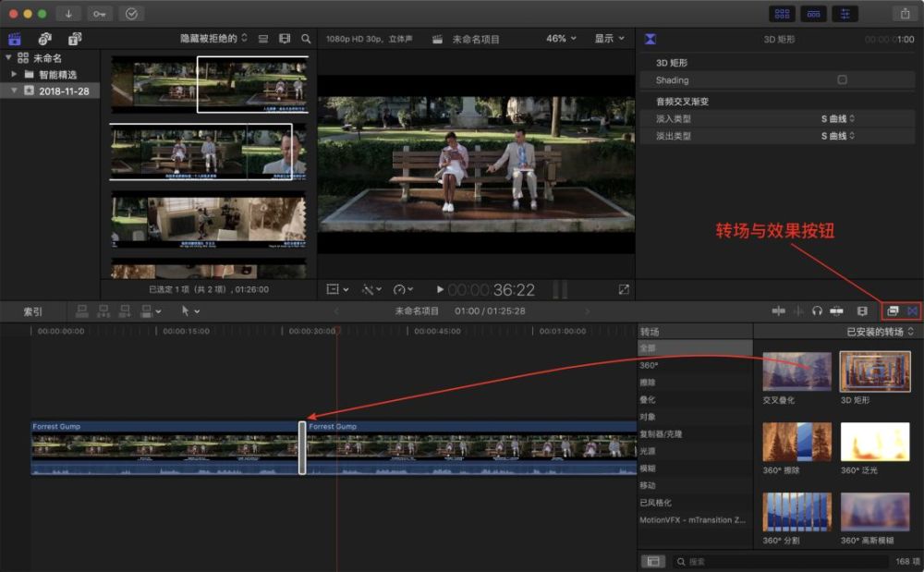Select the 对象 transitions category
Image resolution: width=924 pixels, height=572 pixels.
click(x=695, y=417)
